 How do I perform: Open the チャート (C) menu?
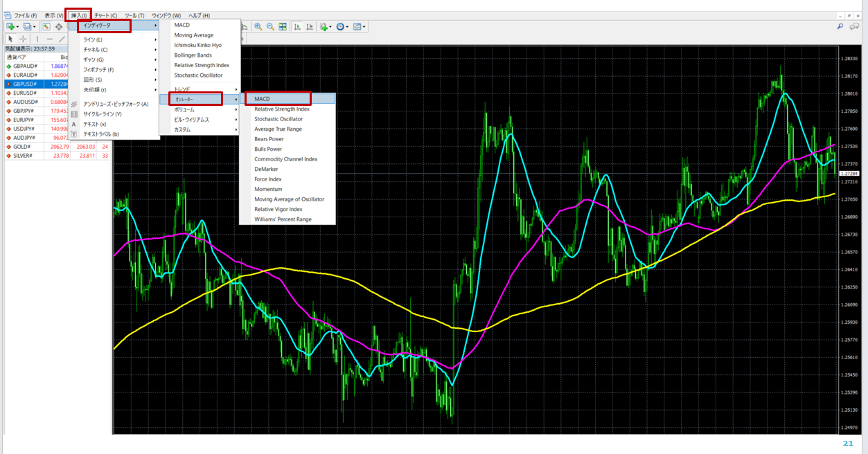click(106, 15)
